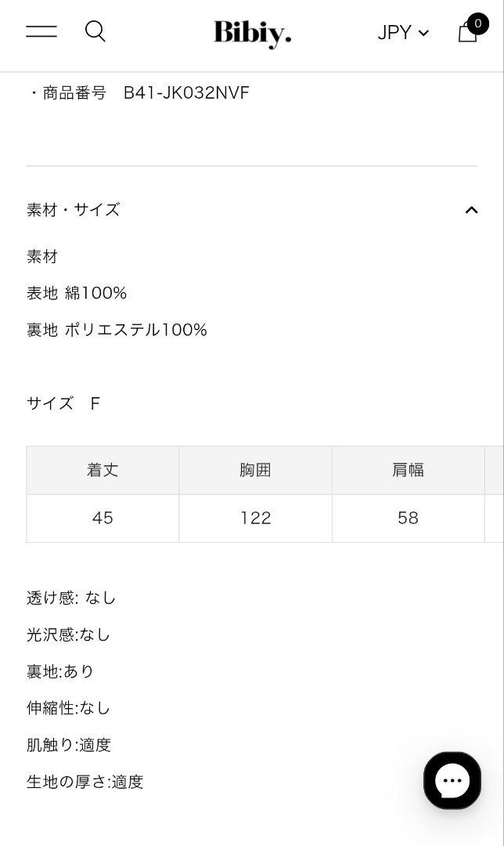Click the 58 shoulder width cell
The image size is (504, 846).
408,519
